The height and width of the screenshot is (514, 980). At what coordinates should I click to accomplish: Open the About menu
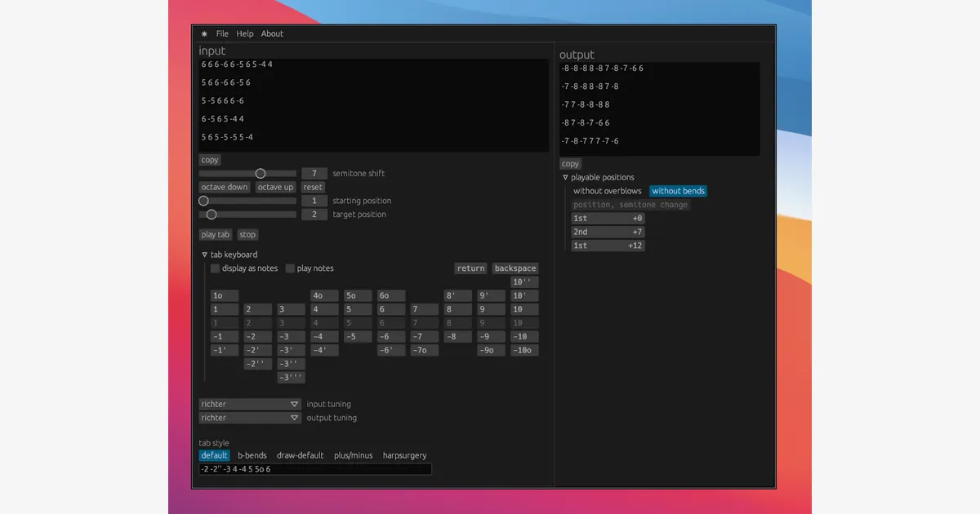(x=272, y=34)
